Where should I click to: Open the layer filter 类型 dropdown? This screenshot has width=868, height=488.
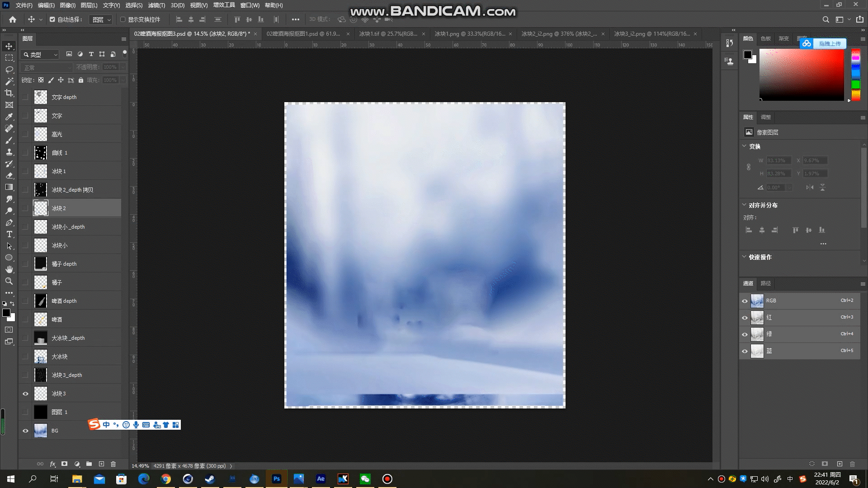41,54
